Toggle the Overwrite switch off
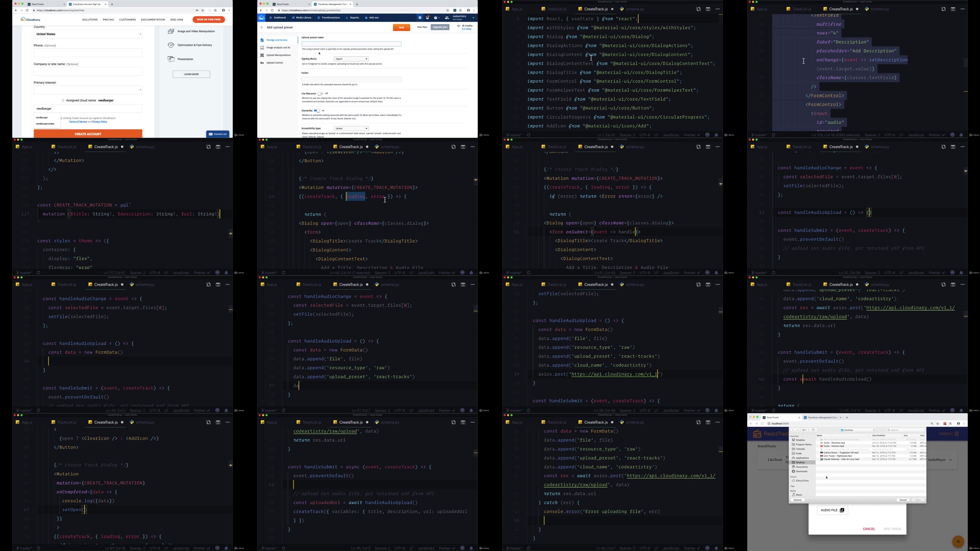Image resolution: width=980 pixels, height=551 pixels. [x=317, y=111]
